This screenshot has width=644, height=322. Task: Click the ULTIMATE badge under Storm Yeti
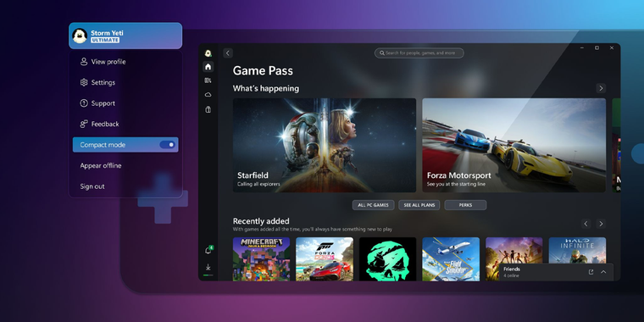(105, 41)
